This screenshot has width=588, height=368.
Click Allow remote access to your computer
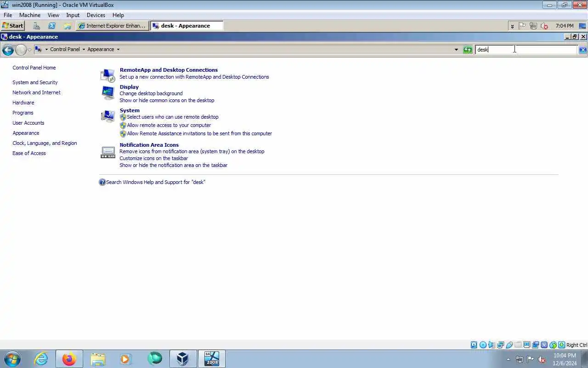coord(169,125)
